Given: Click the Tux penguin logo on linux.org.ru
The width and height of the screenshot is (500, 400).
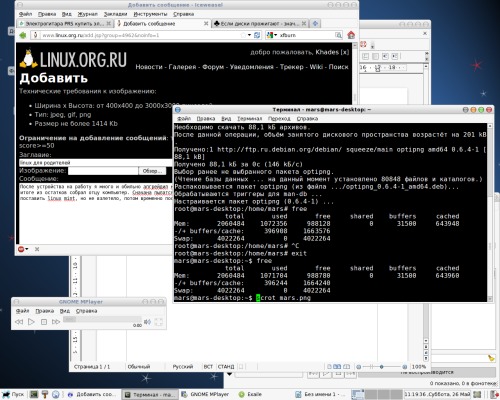Looking at the screenshot, I should [28, 59].
